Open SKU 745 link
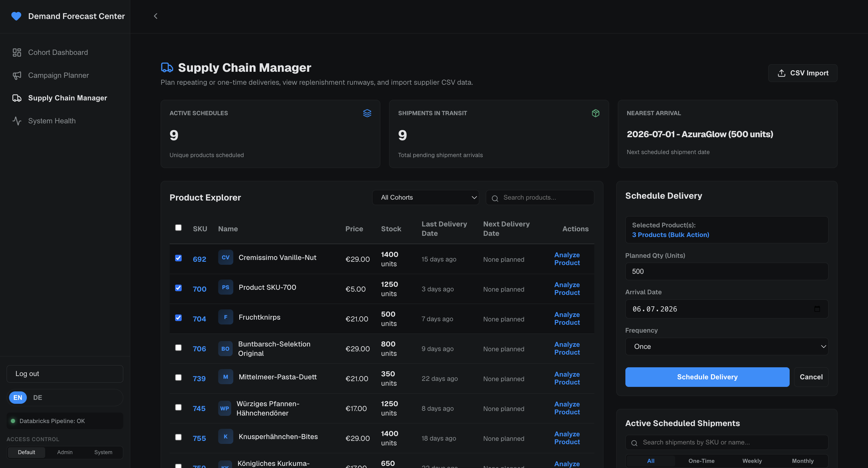 [199, 408]
